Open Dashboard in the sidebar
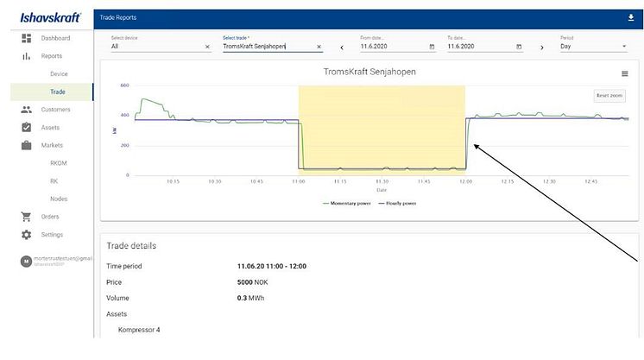This screenshot has height=360, width=644. tap(52, 38)
